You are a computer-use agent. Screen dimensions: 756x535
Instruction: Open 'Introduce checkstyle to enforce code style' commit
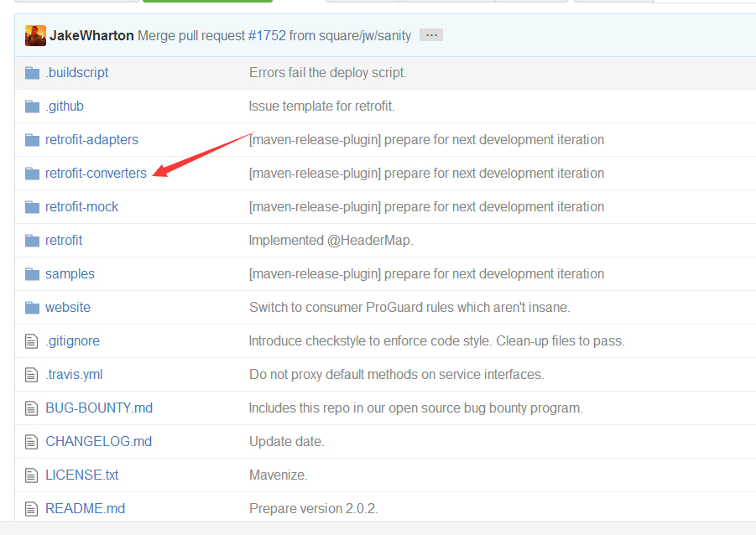(437, 340)
